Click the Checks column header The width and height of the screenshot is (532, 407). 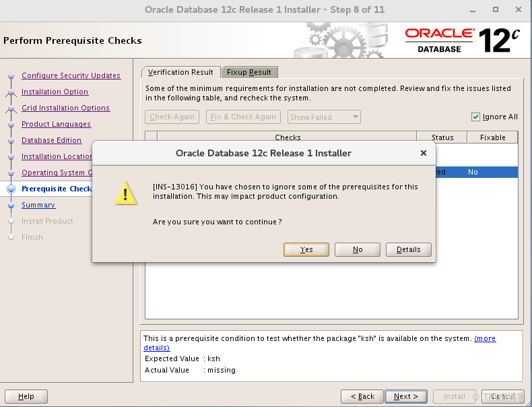pyautogui.click(x=287, y=137)
